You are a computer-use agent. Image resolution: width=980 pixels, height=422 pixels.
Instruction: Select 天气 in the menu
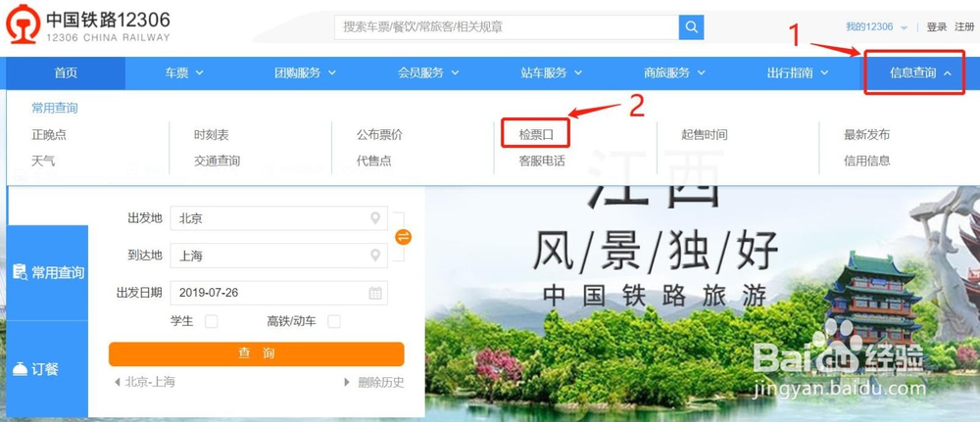(43, 161)
